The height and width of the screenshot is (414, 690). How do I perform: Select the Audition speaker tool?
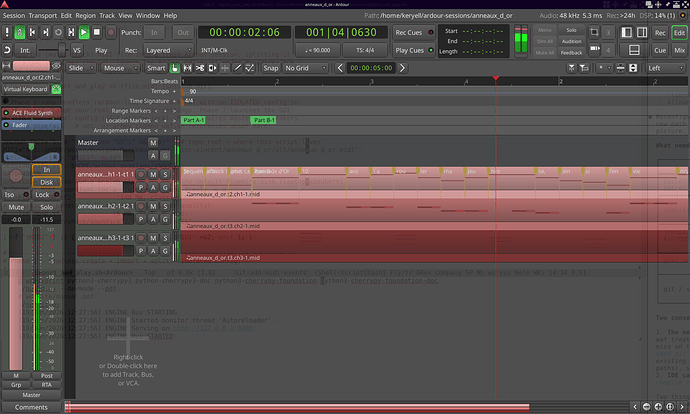pos(212,68)
